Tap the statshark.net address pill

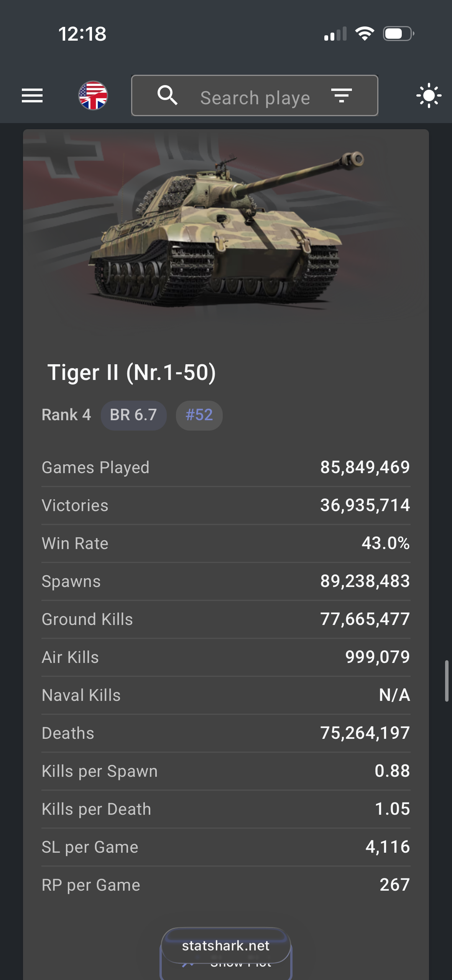tap(226, 946)
